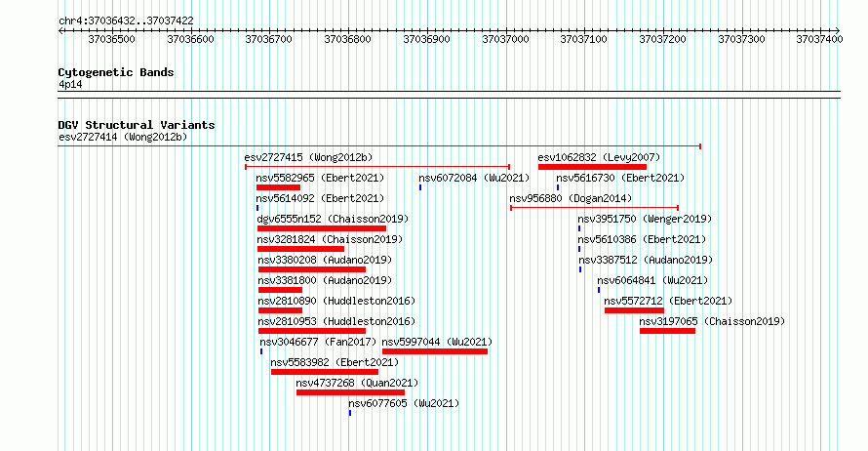Click nsv6064841 (Wu2021) label
This screenshot has height=451, width=868.
[x=652, y=280]
